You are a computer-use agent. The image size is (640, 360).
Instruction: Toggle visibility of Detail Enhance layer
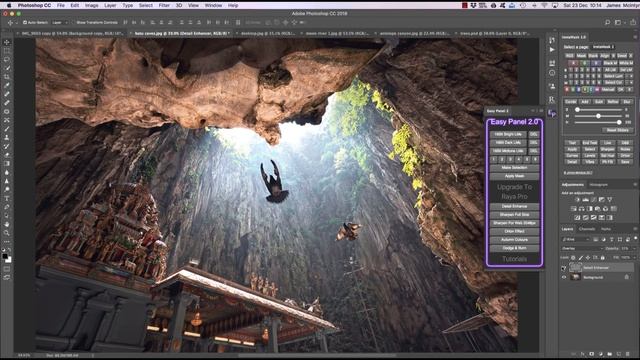[x=564, y=268]
